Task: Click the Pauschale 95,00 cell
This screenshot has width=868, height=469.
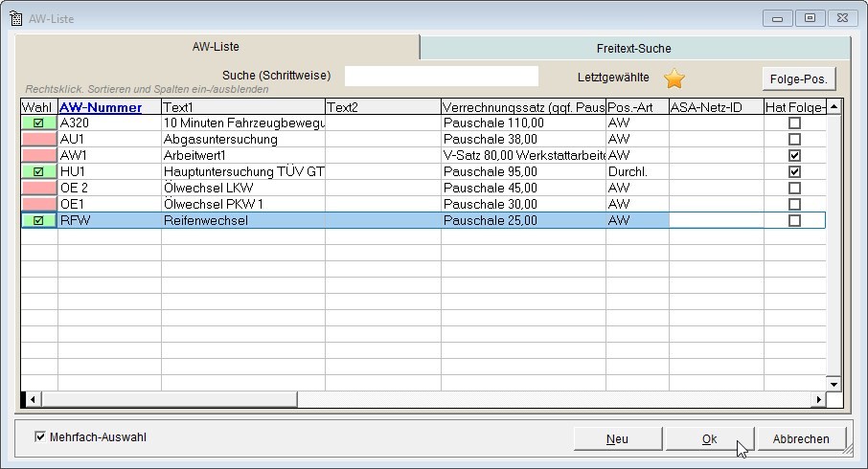Action: click(x=524, y=171)
